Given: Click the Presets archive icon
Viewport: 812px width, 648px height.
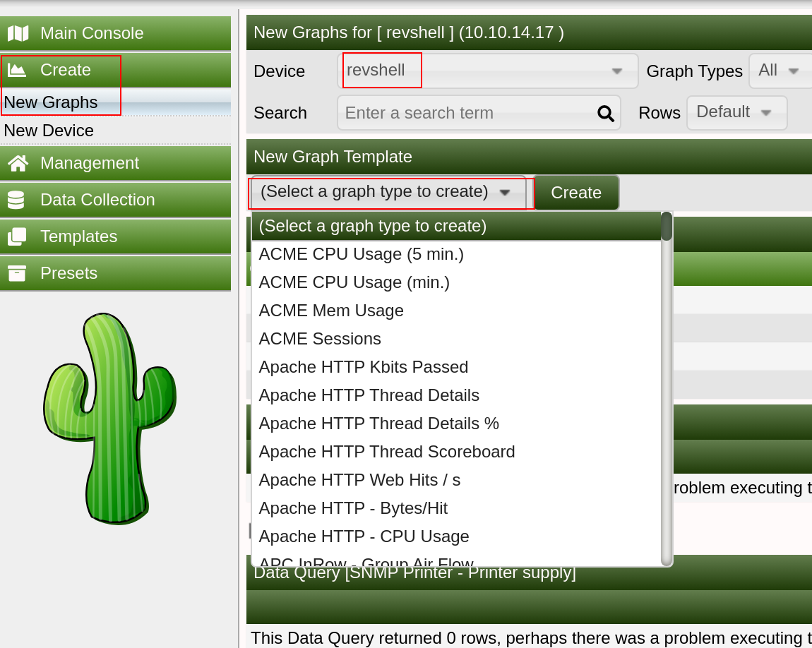Looking at the screenshot, I should [x=16, y=273].
